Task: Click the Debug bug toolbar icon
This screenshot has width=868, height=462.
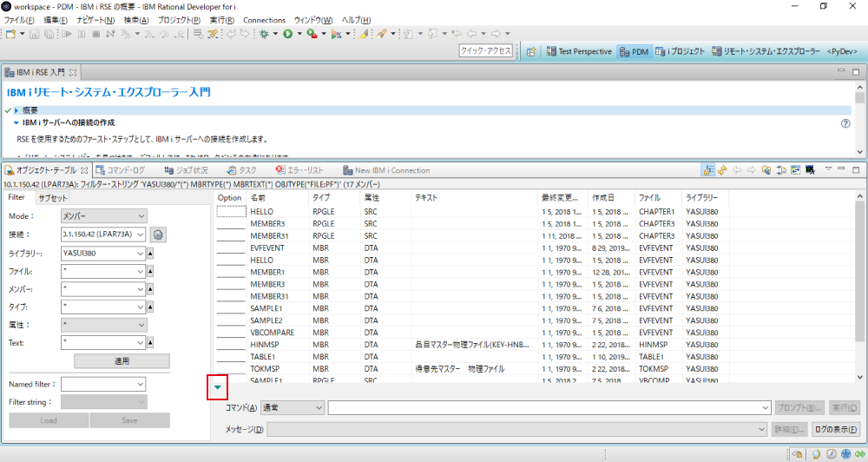Action: [x=264, y=34]
